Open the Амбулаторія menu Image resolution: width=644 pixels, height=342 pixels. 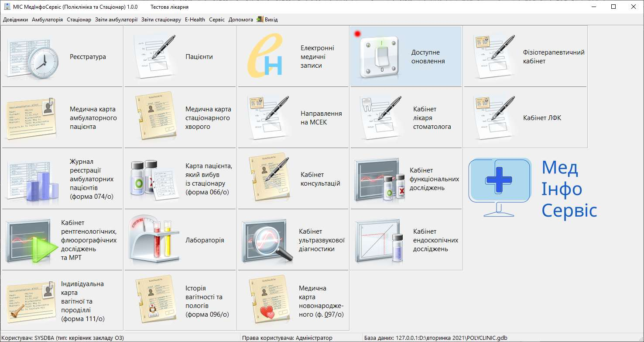tap(47, 20)
